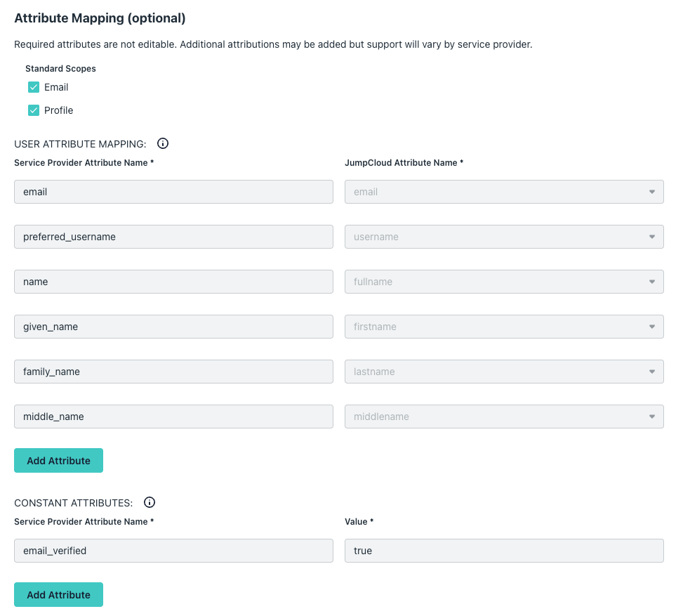Screen dimensions: 683x616
Task: Click info icon beside User Attribute Mapping
Action: pyautogui.click(x=163, y=144)
